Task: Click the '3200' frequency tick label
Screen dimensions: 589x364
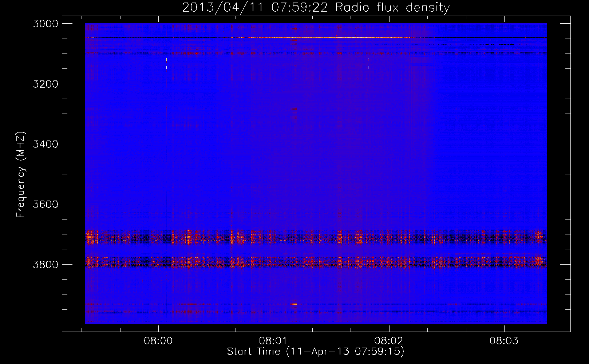Action: [x=46, y=84]
